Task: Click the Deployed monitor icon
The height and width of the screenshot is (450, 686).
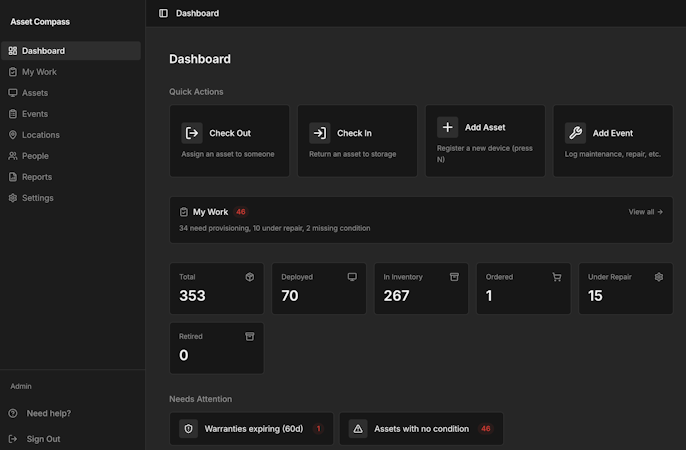Action: [352, 277]
